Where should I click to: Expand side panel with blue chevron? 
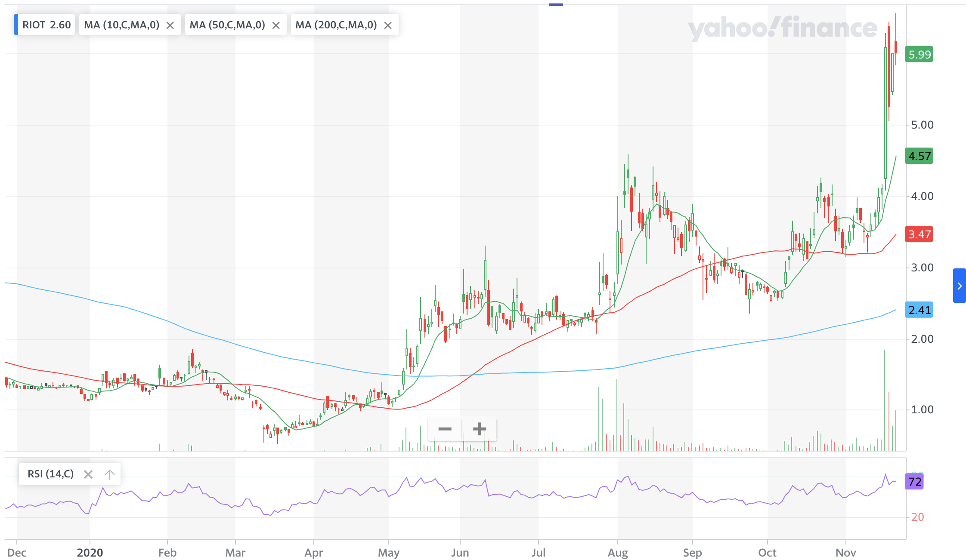coord(960,286)
